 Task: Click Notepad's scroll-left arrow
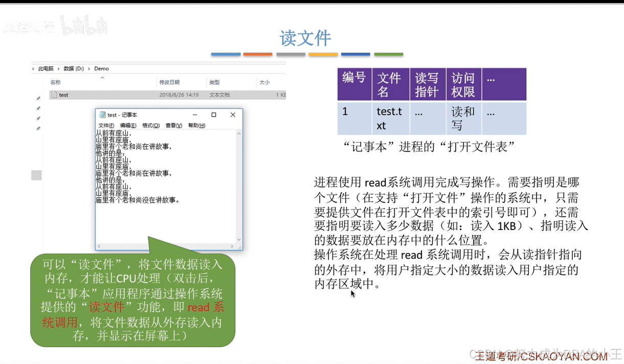99,246
